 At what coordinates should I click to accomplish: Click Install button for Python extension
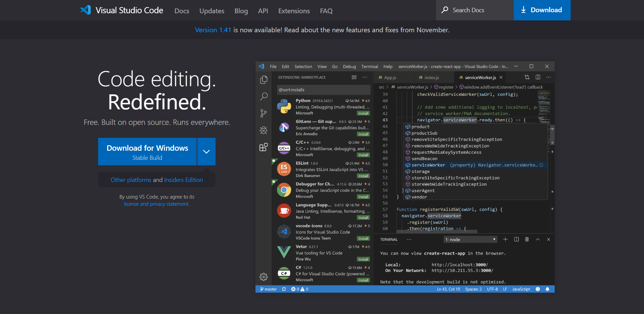363,113
